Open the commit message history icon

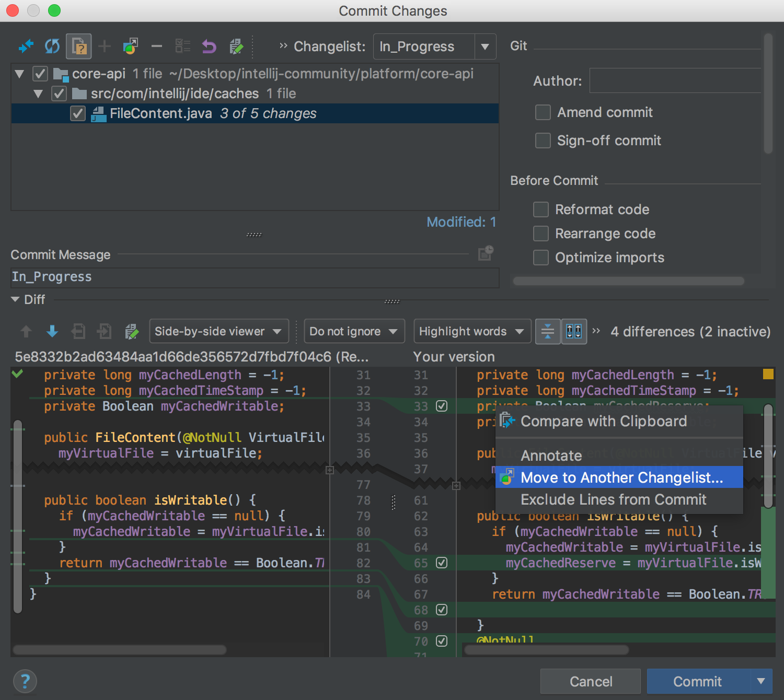(x=485, y=254)
